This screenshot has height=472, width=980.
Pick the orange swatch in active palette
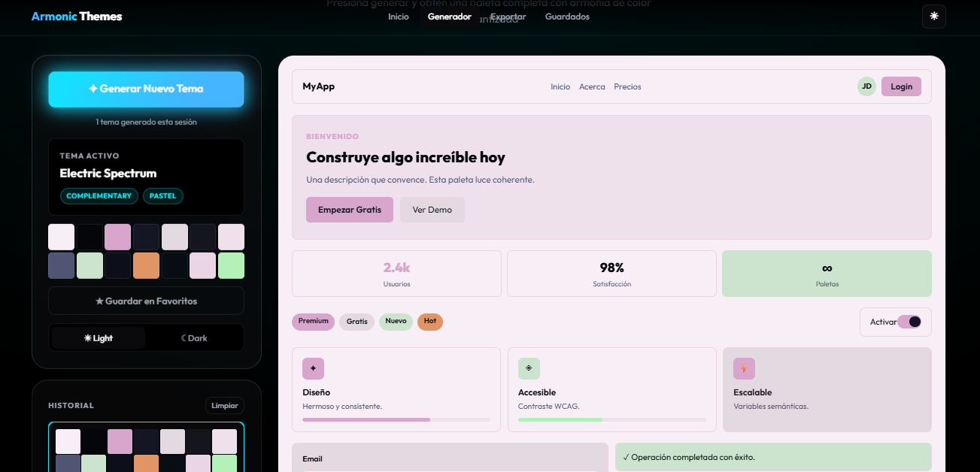coord(146,265)
